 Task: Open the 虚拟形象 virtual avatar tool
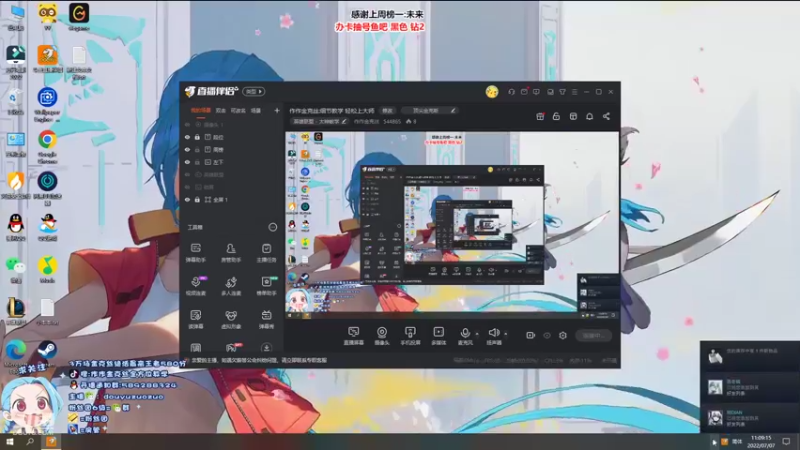click(x=231, y=319)
